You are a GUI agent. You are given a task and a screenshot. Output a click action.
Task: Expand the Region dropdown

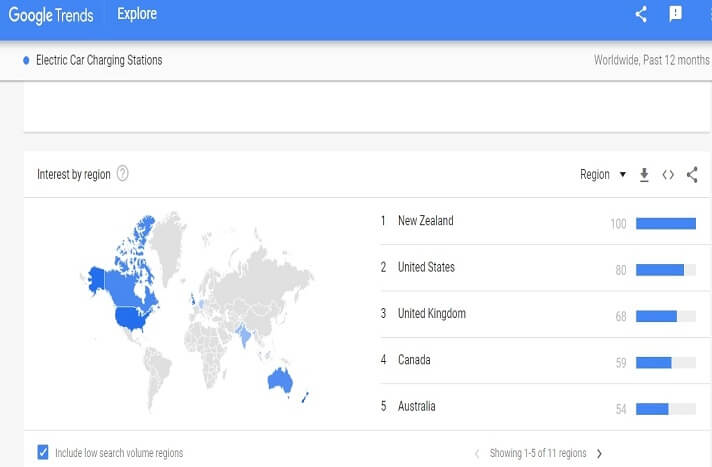[x=603, y=175]
